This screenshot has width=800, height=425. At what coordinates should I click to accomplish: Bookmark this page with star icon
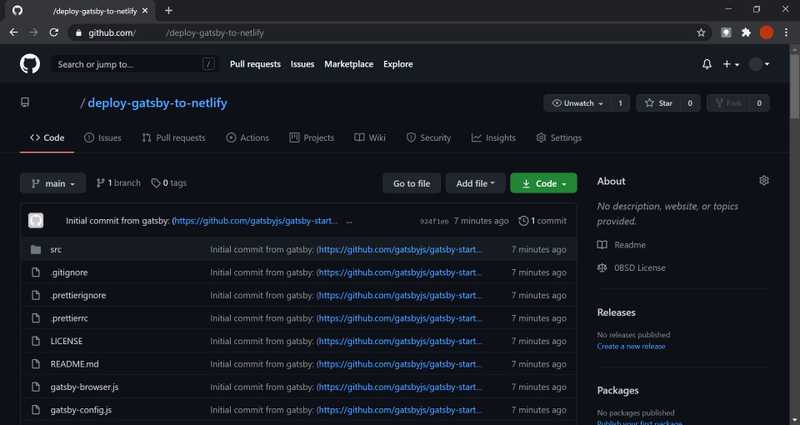[x=701, y=33]
